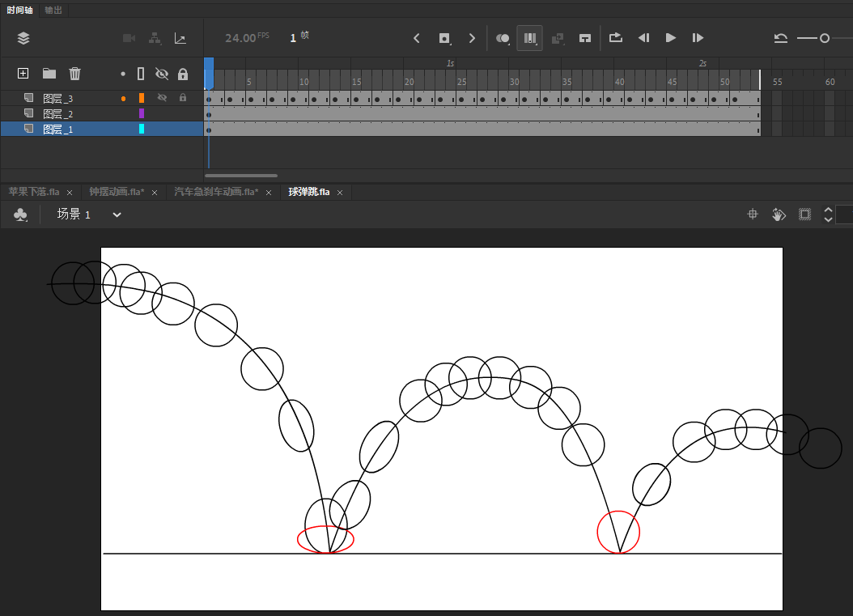Click the delete layer trash icon
Screen dimensions: 853x616
point(75,74)
